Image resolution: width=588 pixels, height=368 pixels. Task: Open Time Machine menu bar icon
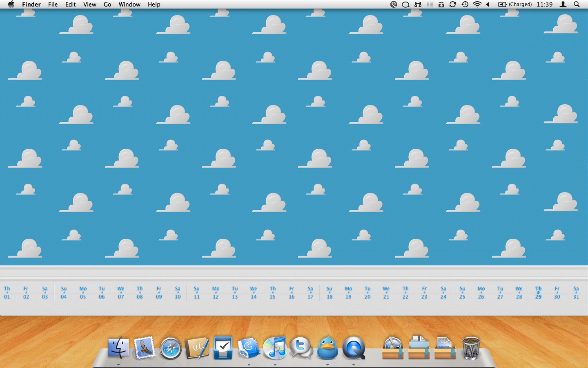pyautogui.click(x=465, y=4)
